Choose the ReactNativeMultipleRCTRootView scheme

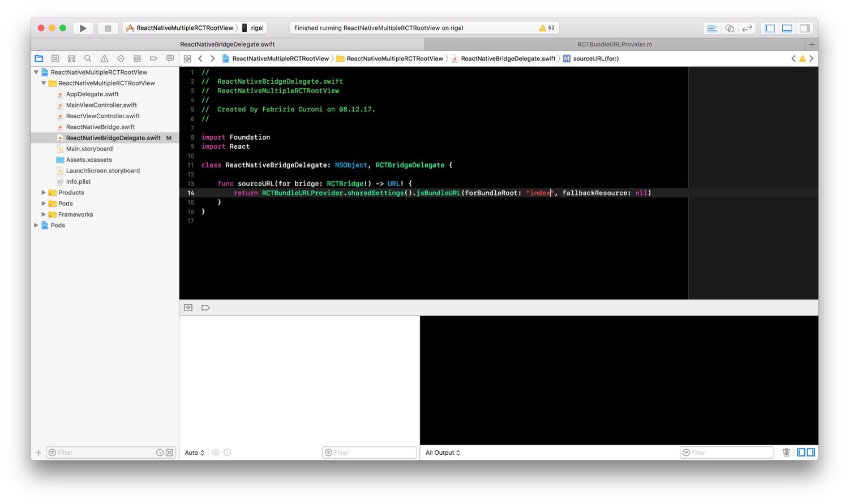(179, 28)
